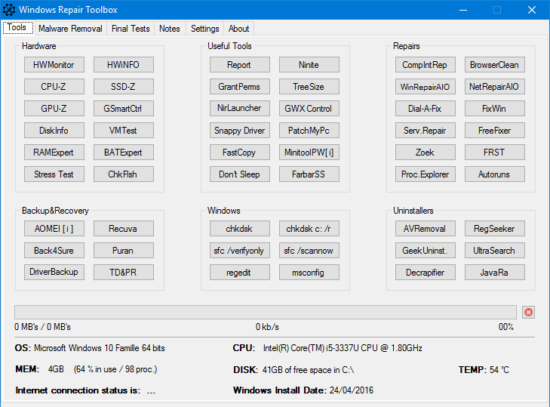Open DiskInfo

point(54,131)
